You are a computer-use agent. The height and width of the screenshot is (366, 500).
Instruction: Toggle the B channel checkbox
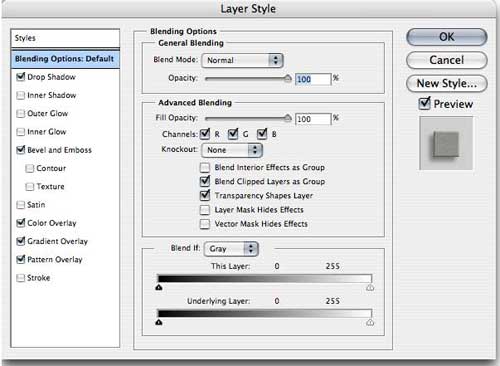(x=262, y=134)
